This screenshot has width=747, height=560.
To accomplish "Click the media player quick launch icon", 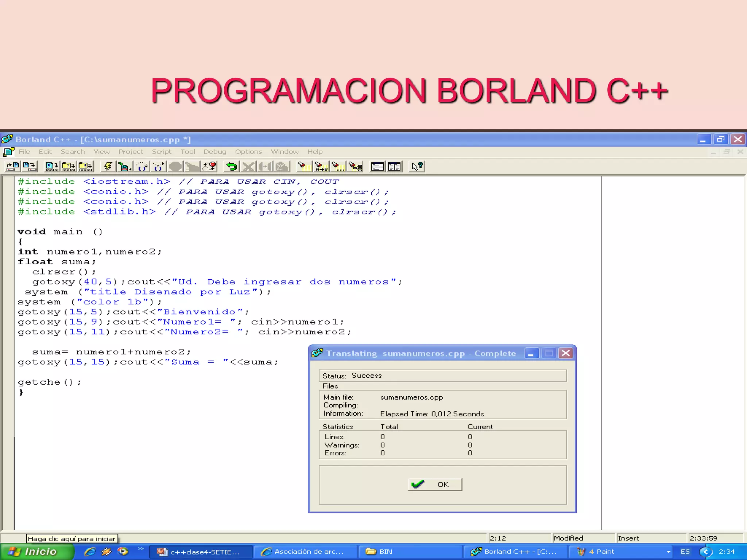I will [123, 552].
